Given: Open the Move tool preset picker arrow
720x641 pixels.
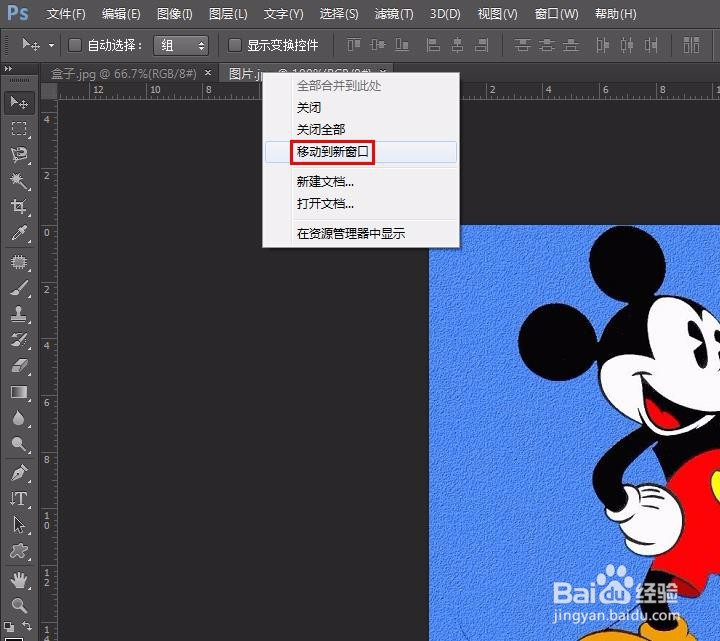Looking at the screenshot, I should pos(51,45).
